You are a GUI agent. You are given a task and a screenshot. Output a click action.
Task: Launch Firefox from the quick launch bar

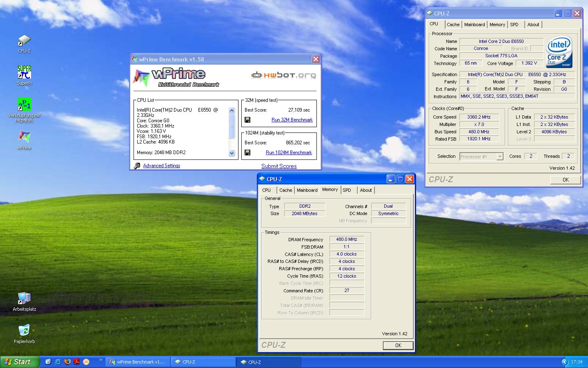pos(67,362)
